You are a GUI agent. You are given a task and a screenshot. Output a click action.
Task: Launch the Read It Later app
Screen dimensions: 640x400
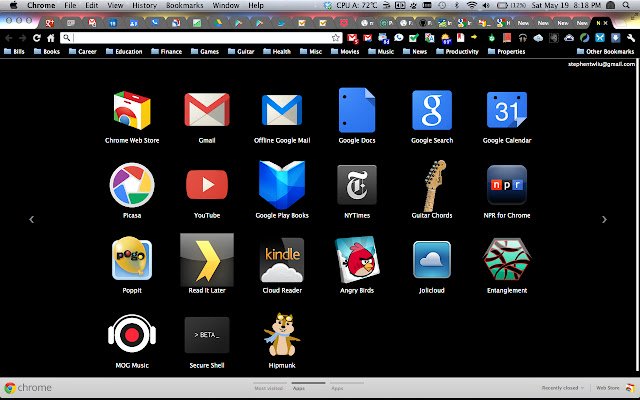tap(207, 260)
